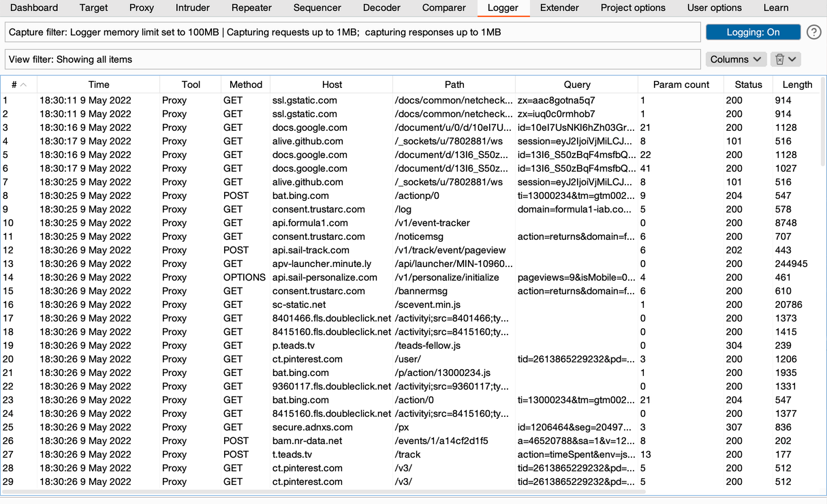Switch to the Repeater tab
The image size is (827, 504).
point(251,8)
